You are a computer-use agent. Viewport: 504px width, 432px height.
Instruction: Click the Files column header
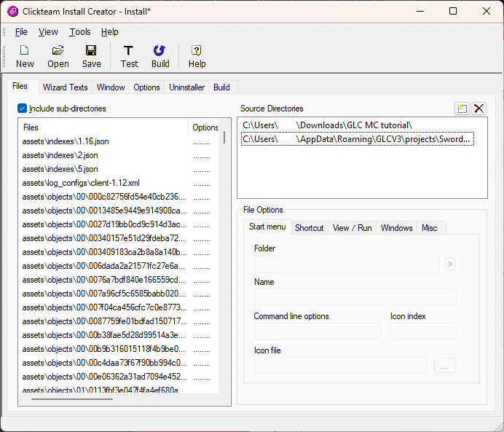(x=103, y=127)
